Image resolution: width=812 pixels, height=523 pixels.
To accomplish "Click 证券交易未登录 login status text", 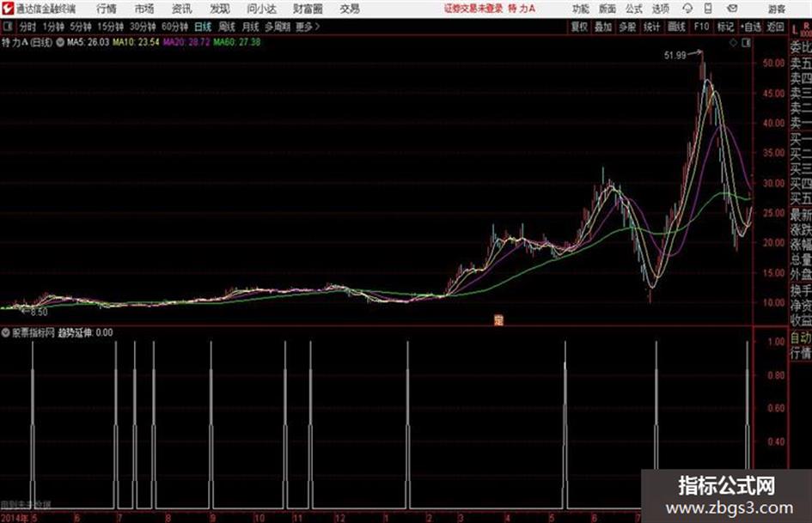I will pyautogui.click(x=473, y=9).
